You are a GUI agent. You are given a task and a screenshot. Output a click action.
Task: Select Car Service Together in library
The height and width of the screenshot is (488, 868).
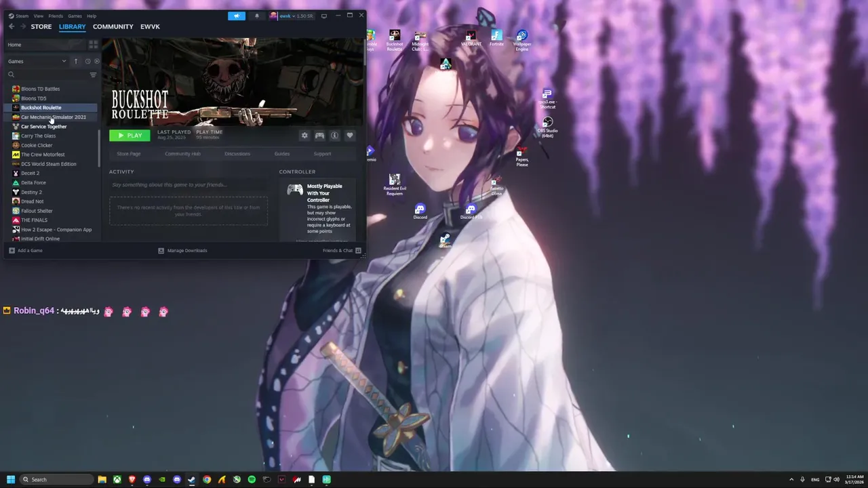point(52,127)
